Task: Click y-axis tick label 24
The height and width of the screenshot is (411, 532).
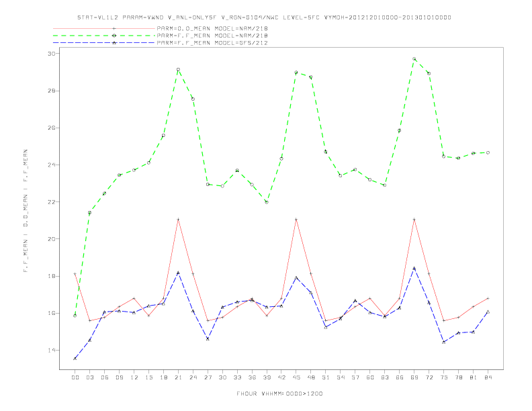Action: (x=52, y=165)
